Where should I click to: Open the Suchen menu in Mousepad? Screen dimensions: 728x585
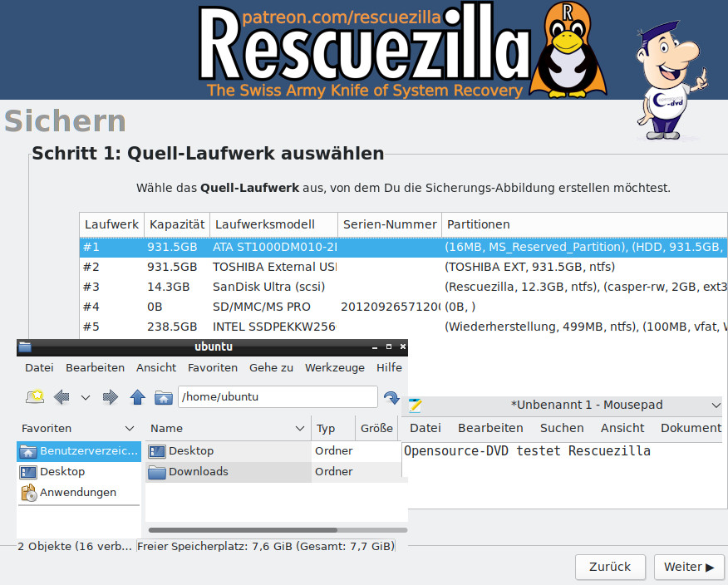tap(562, 428)
